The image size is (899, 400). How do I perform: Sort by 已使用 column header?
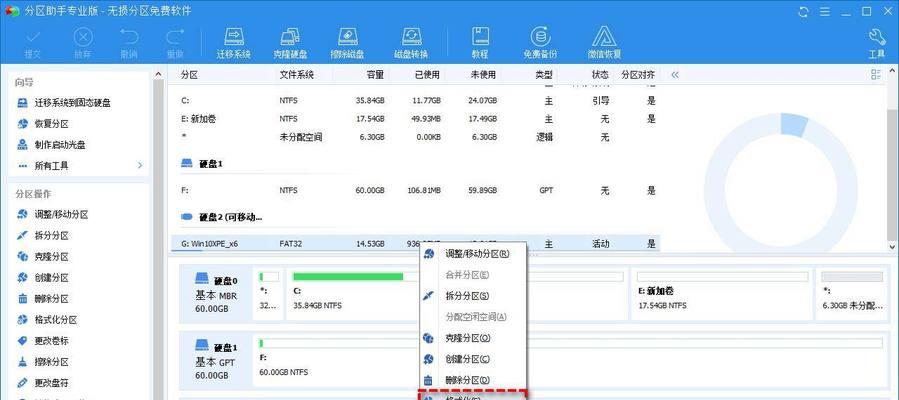[427, 74]
